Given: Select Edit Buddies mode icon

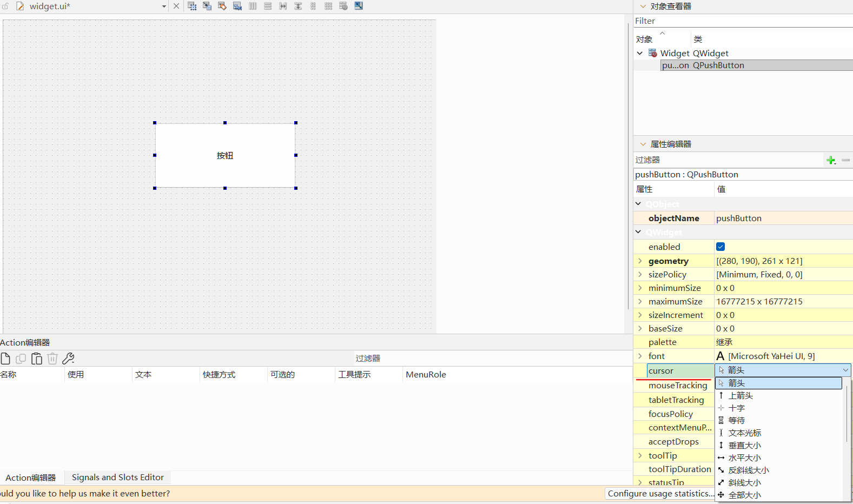Looking at the screenshot, I should pyautogui.click(x=222, y=6).
